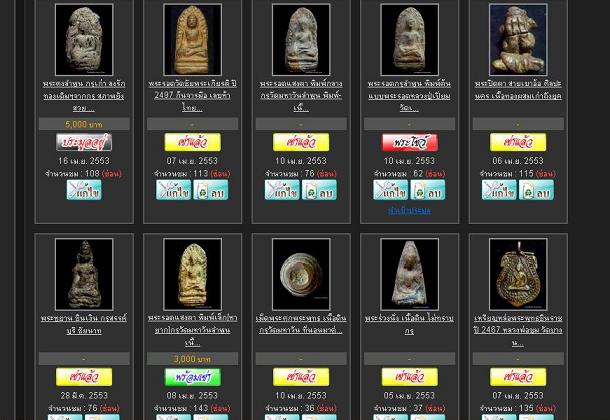Click the พระปิดตา amulet thumbnail image
610x420 pixels.
point(517,40)
